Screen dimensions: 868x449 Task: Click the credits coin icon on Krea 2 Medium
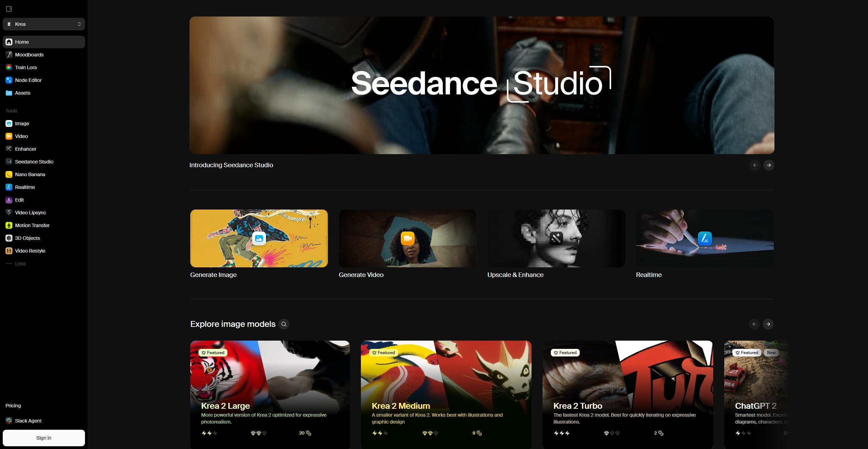click(x=479, y=433)
